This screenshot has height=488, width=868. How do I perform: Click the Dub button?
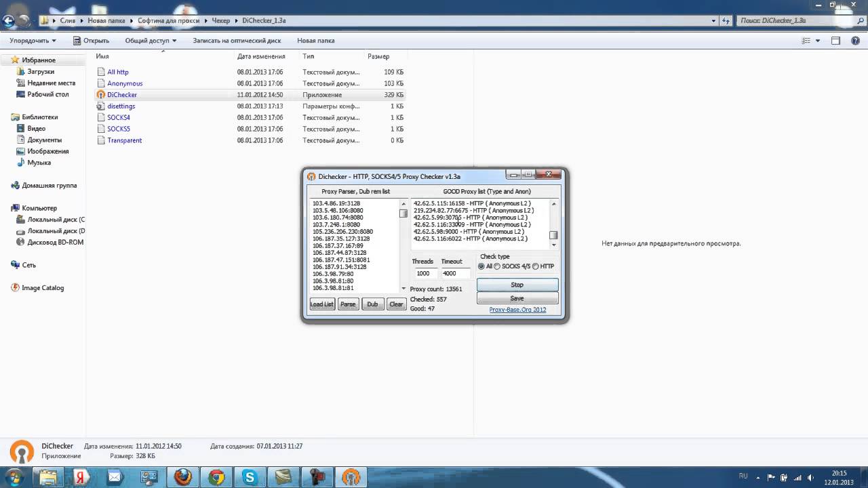(372, 304)
